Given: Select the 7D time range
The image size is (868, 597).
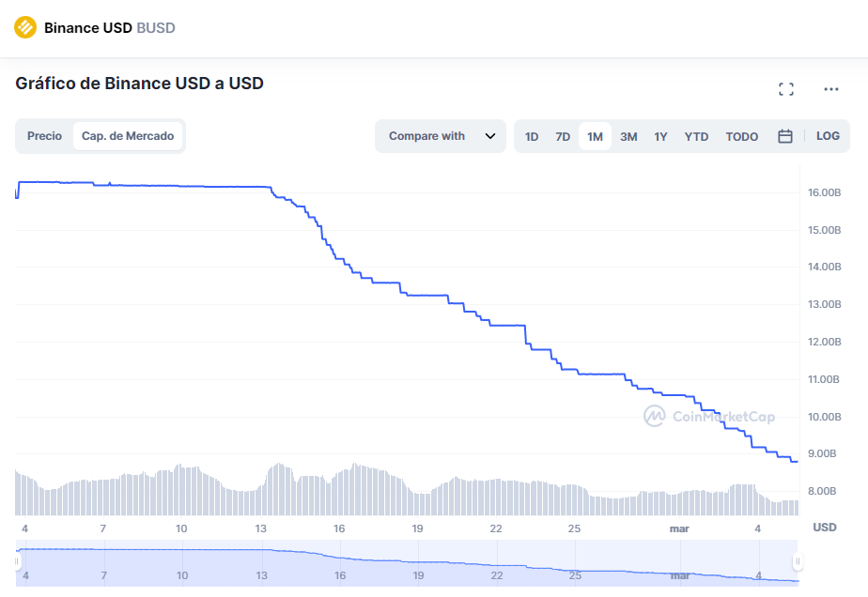Looking at the screenshot, I should 563,137.
